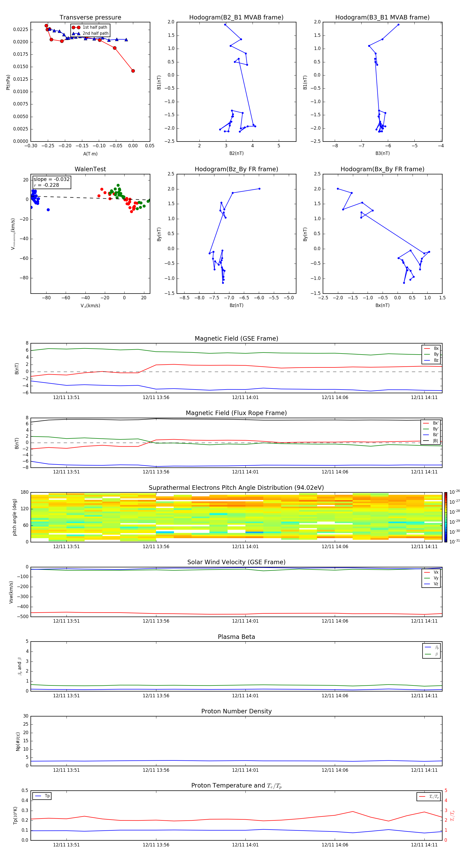Click the "12/11 13:51" tick under pitch angle plot
The width and height of the screenshot is (473, 868).
tap(66, 547)
